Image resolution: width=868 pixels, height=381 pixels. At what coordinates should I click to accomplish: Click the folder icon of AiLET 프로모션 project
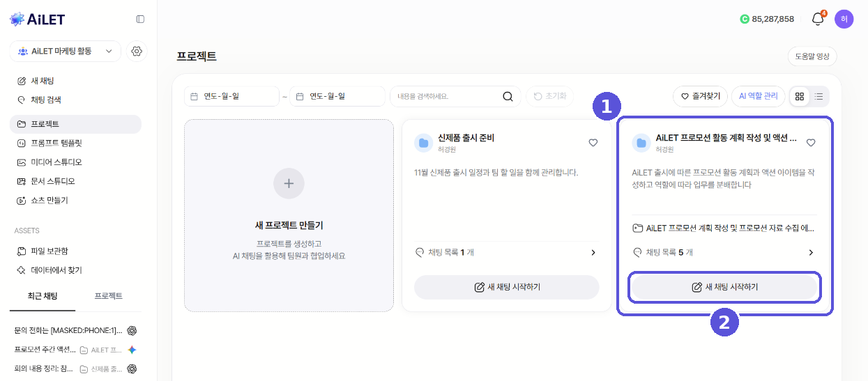point(641,143)
